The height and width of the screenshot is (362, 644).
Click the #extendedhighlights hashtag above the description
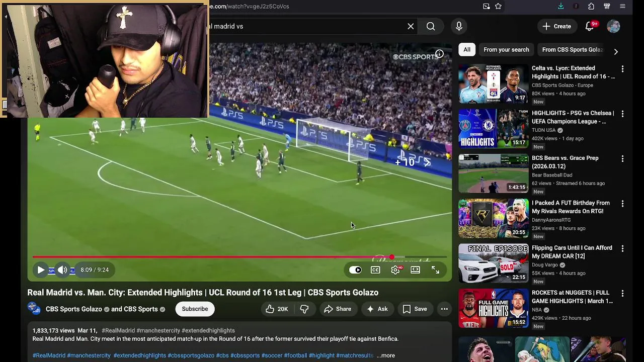coord(208,330)
